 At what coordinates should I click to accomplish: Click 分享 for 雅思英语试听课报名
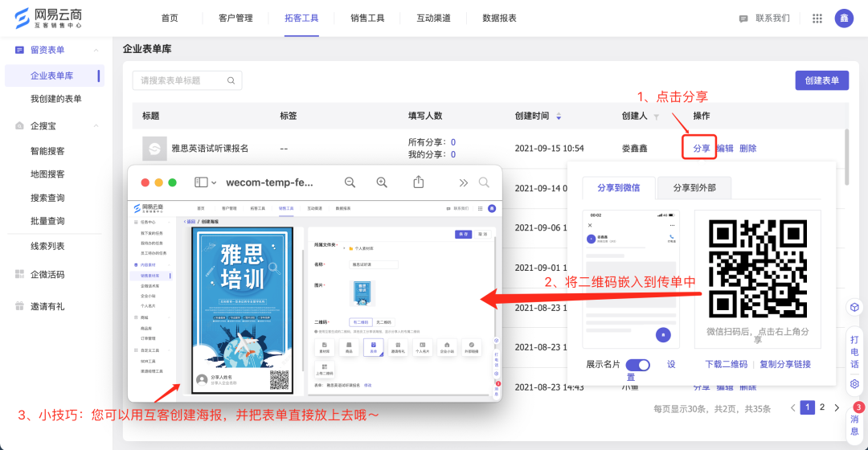pos(702,149)
